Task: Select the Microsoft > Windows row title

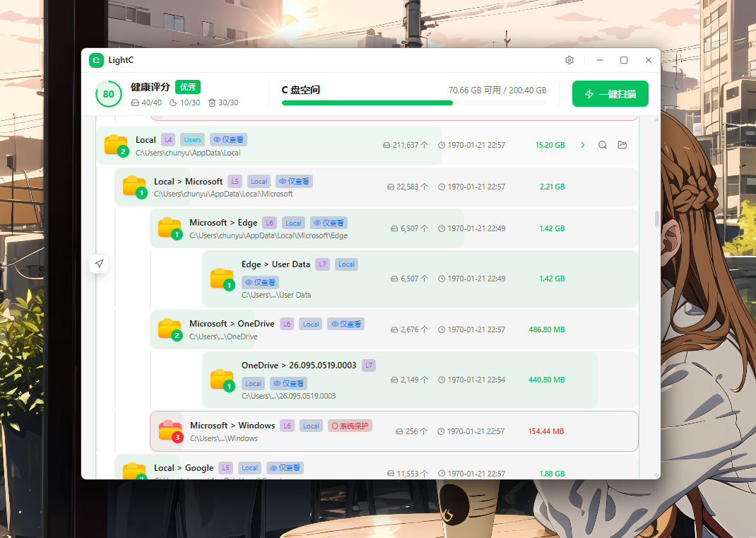Action: (x=232, y=426)
